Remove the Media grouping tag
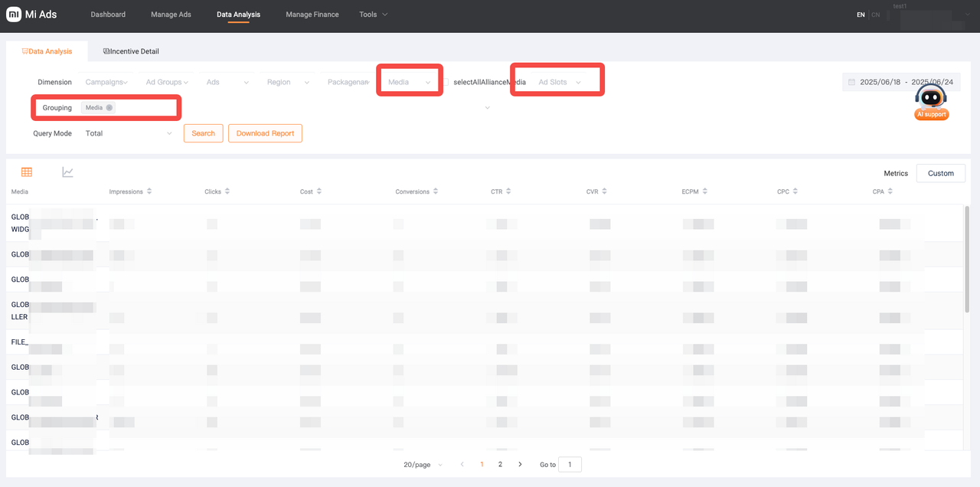Image resolution: width=980 pixels, height=487 pixels. pyautogui.click(x=109, y=108)
